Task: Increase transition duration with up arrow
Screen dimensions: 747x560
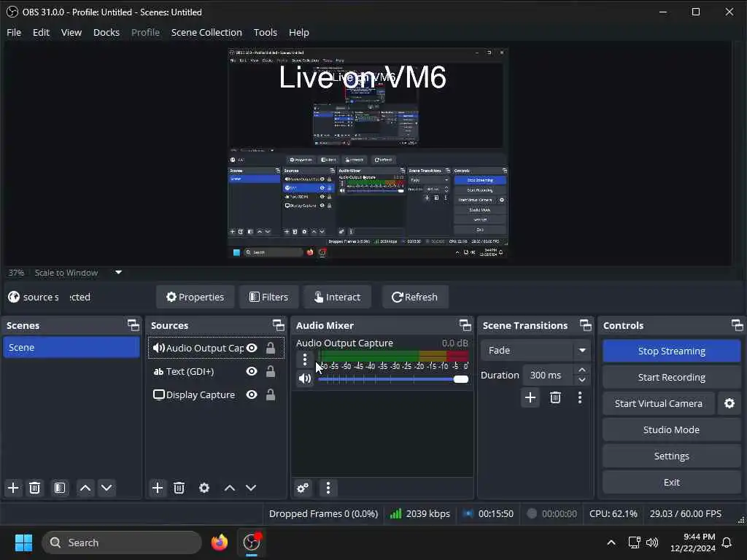Action: tap(581, 370)
